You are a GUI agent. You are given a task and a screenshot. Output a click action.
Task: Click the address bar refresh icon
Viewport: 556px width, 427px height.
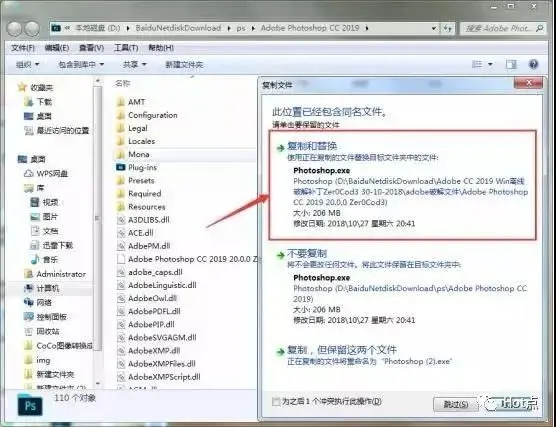[447, 28]
